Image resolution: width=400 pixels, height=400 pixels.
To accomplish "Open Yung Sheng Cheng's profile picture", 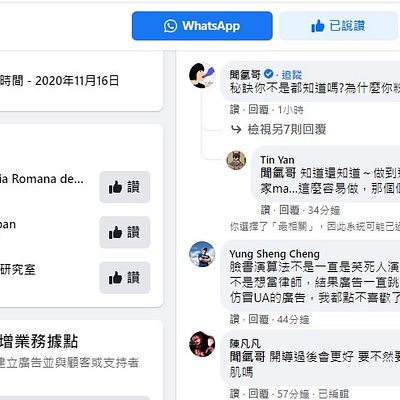I will [x=202, y=254].
